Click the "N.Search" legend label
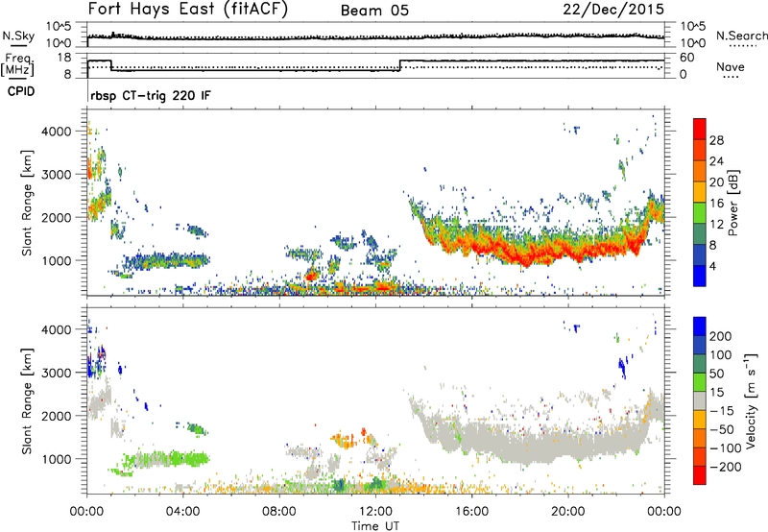 tap(742, 36)
